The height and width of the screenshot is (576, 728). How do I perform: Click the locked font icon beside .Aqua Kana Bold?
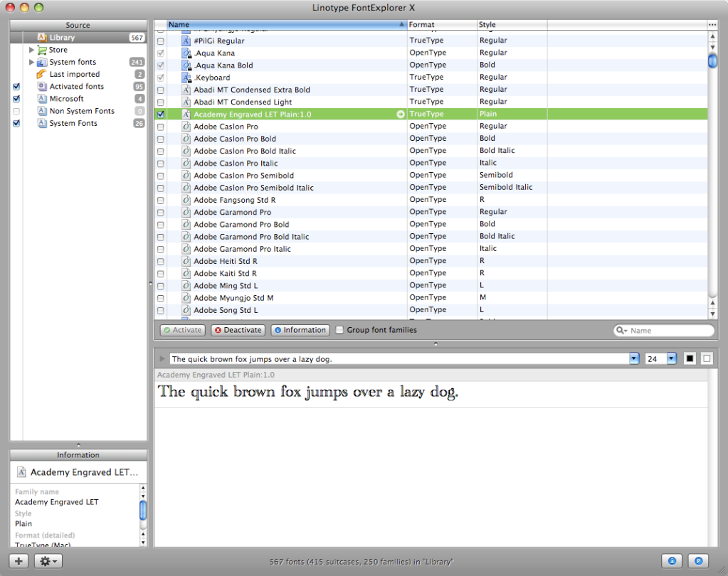pyautogui.click(x=186, y=65)
